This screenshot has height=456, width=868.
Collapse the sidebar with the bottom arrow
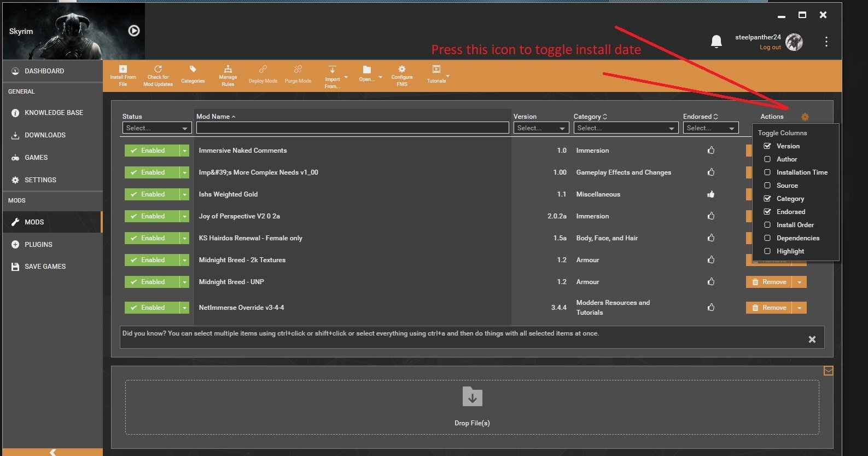53,452
